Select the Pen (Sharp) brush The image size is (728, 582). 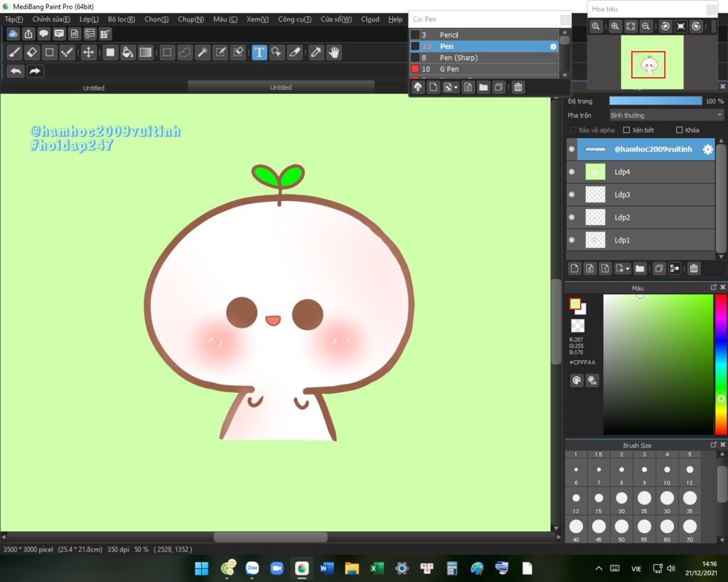click(x=484, y=58)
